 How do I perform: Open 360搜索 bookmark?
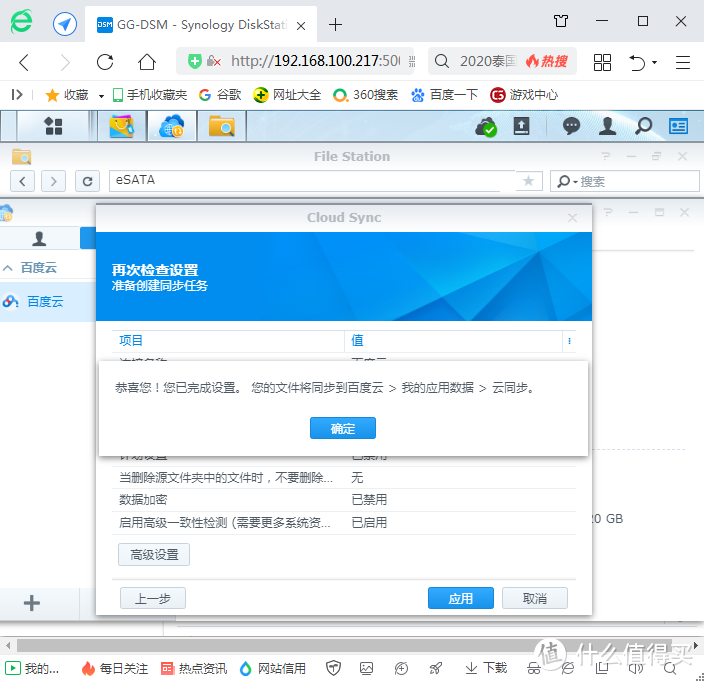click(365, 95)
